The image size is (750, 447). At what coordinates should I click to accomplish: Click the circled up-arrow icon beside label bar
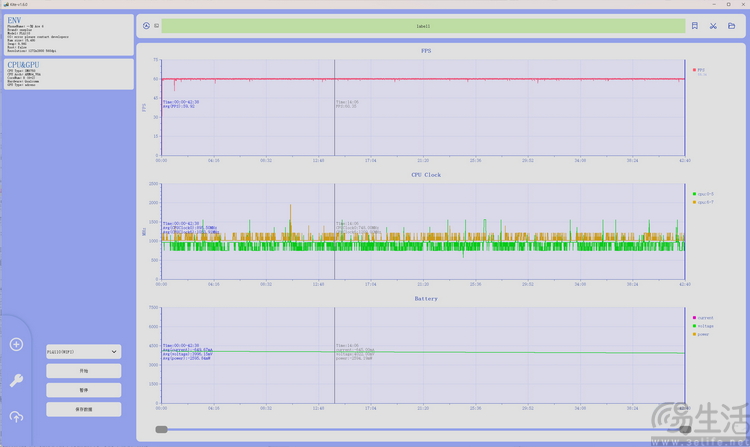point(146,26)
